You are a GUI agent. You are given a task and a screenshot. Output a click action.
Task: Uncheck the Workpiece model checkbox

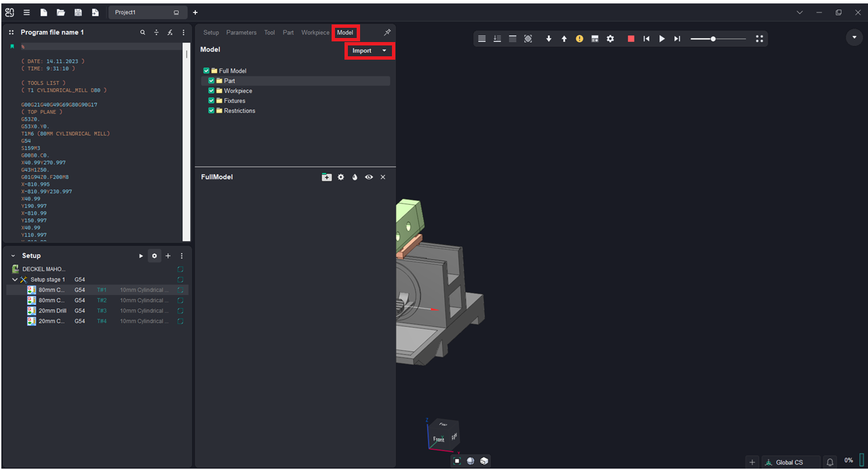pyautogui.click(x=212, y=91)
